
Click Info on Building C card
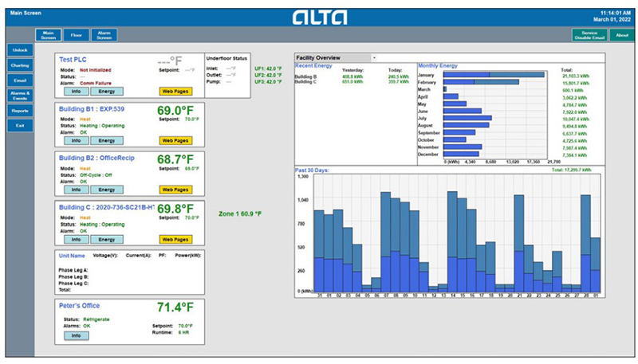click(x=76, y=240)
